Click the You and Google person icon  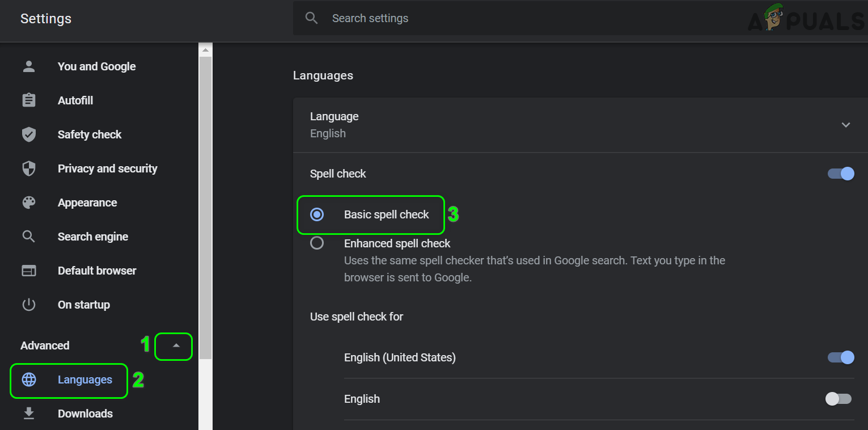[x=29, y=66]
